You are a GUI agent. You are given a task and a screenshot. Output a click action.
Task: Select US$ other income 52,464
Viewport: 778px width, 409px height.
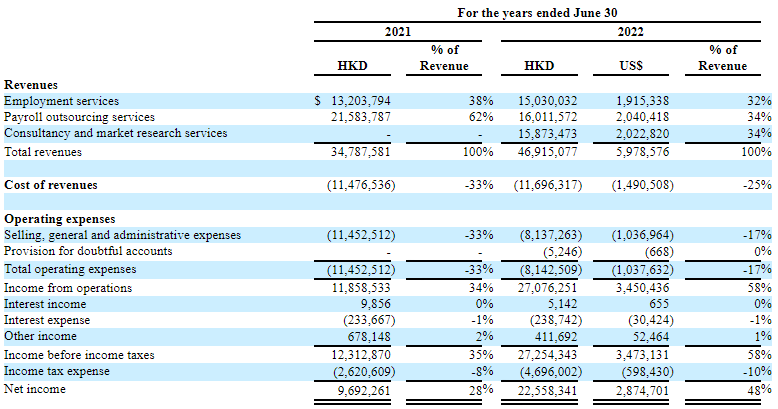[x=651, y=337]
